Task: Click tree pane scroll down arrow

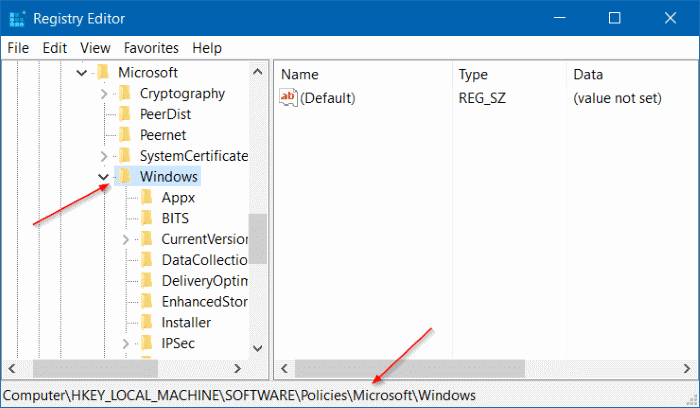Action: (258, 348)
